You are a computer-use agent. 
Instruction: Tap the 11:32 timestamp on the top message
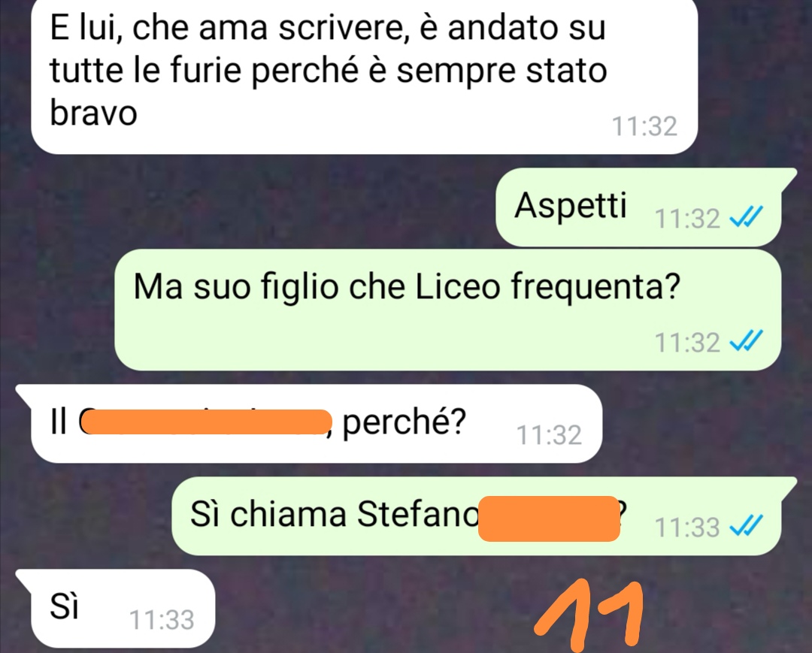pyautogui.click(x=644, y=126)
